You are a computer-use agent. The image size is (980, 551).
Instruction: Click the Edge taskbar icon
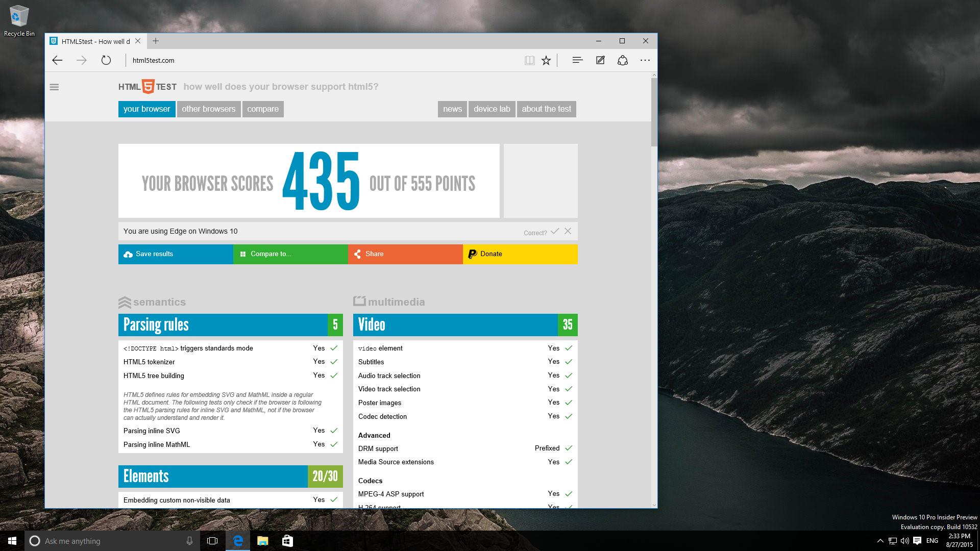coord(238,541)
